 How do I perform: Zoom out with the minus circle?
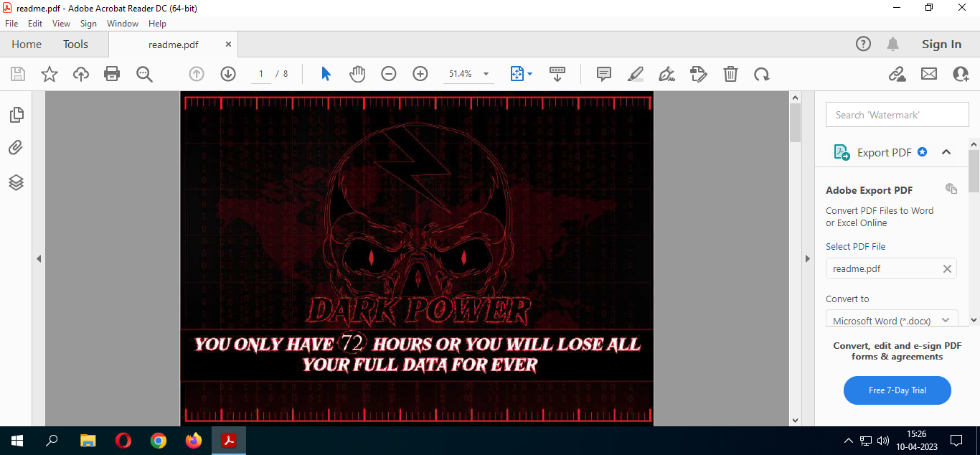[389, 74]
